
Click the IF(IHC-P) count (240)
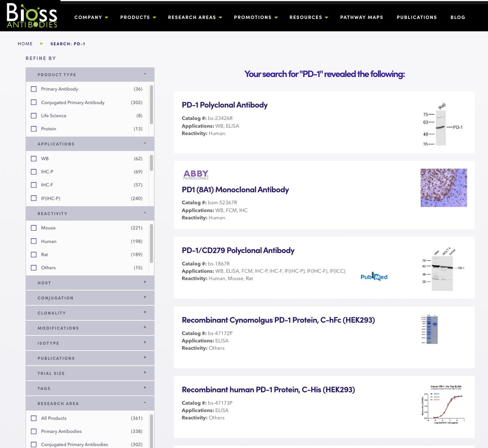click(137, 198)
